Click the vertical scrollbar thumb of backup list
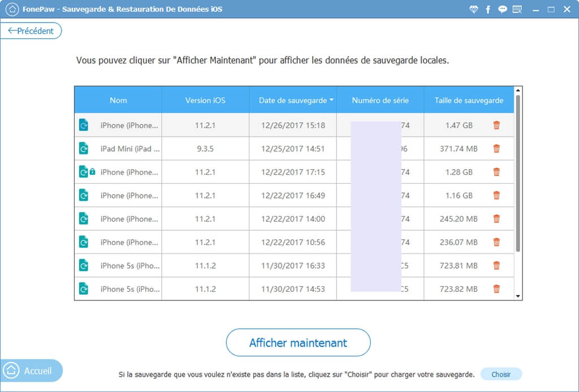The image size is (579, 392). [518, 173]
